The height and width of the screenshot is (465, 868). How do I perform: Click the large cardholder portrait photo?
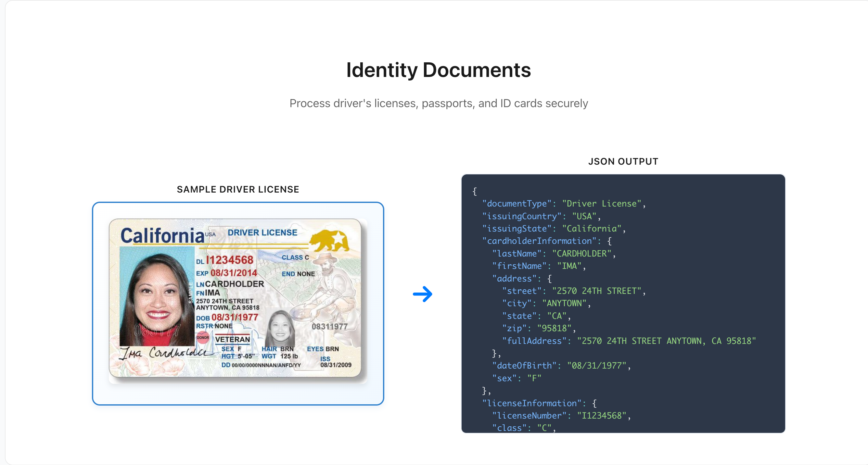pyautogui.click(x=156, y=296)
